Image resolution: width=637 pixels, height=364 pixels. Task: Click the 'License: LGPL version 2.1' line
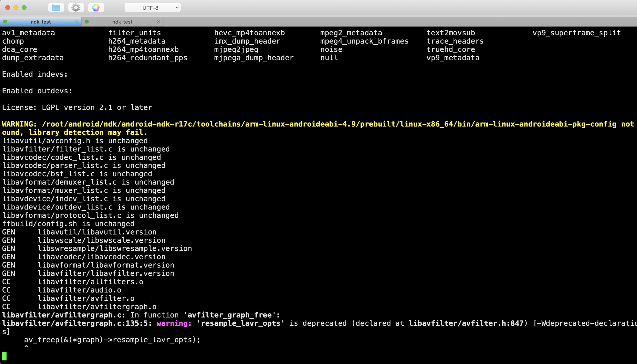[77, 108]
